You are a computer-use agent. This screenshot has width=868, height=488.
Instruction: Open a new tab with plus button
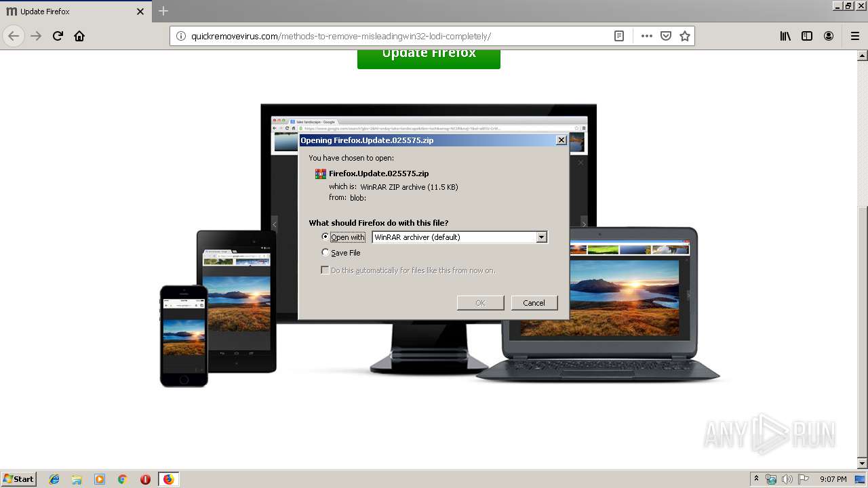click(x=163, y=11)
